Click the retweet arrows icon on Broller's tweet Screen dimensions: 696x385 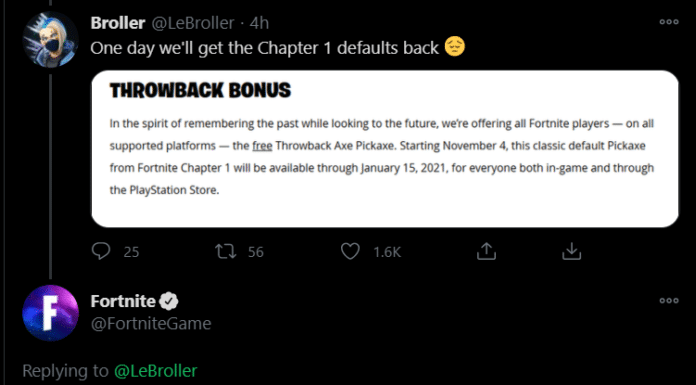[225, 251]
